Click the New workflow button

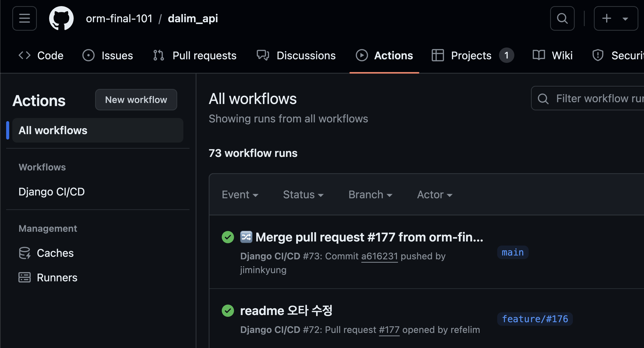(136, 100)
